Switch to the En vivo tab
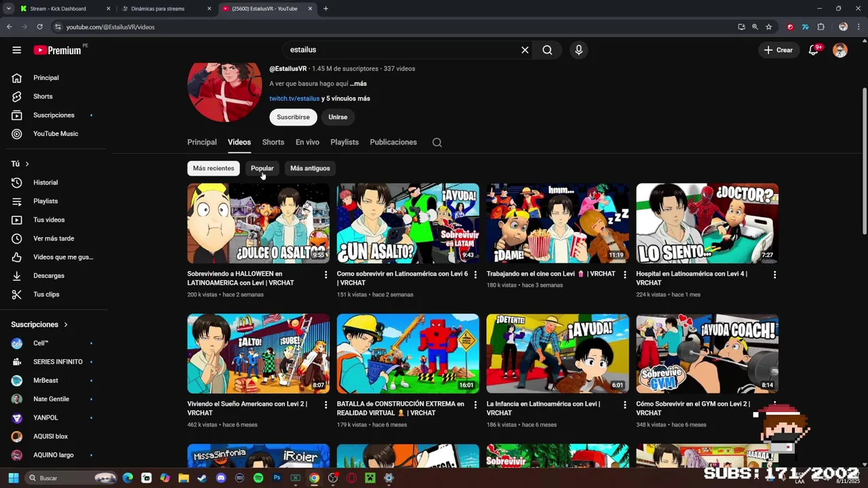Screen dimensions: 868x488 click(307, 142)
